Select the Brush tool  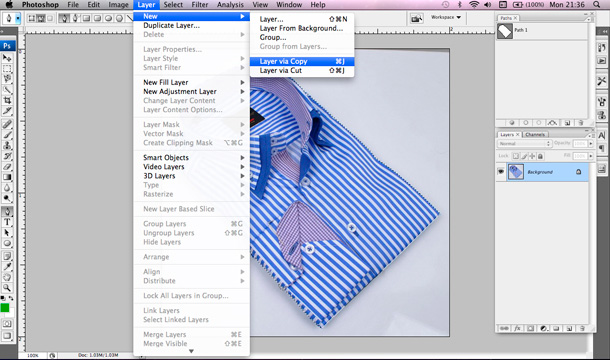[7, 135]
